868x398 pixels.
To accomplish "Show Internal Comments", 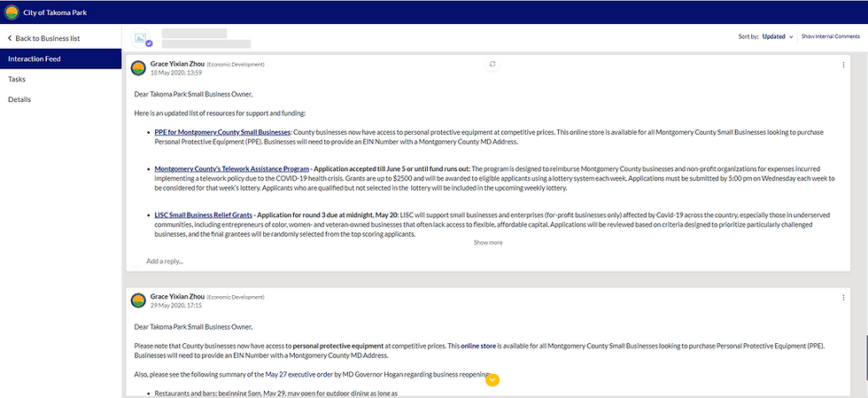I will pyautogui.click(x=831, y=36).
